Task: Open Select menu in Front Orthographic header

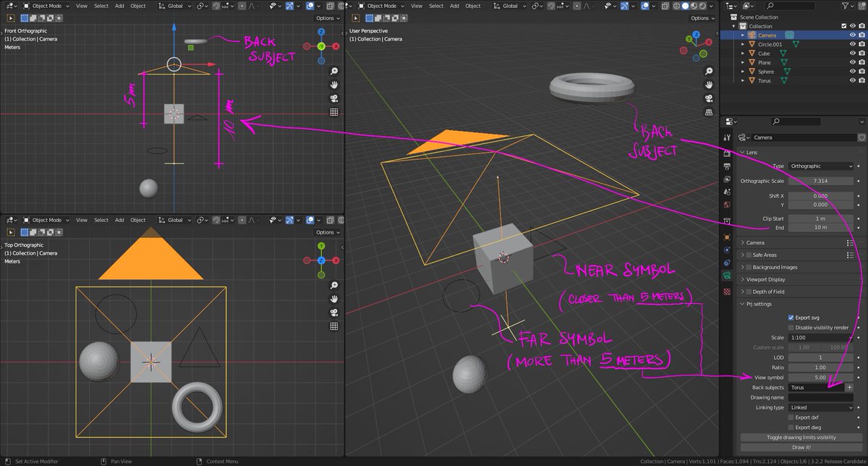Action: 101,6
